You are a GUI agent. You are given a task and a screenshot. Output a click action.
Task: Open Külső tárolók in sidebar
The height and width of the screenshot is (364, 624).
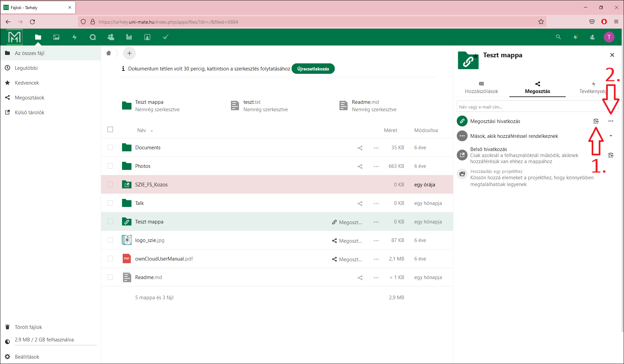[51, 113]
